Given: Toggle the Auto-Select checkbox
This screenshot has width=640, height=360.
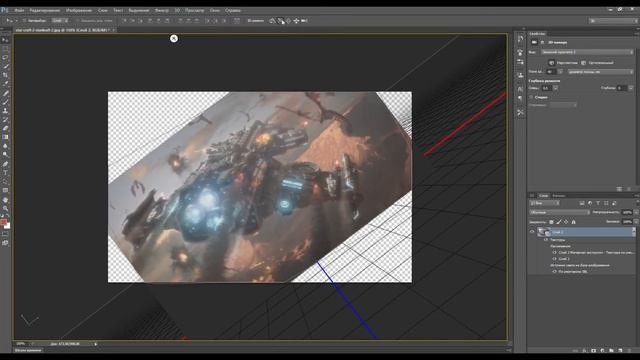Looking at the screenshot, I should click(24, 20).
